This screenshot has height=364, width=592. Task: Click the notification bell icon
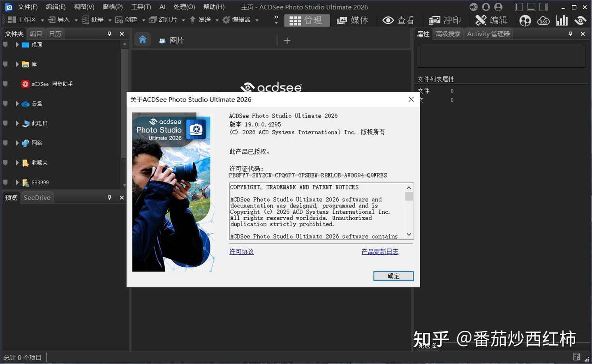(486, 7)
